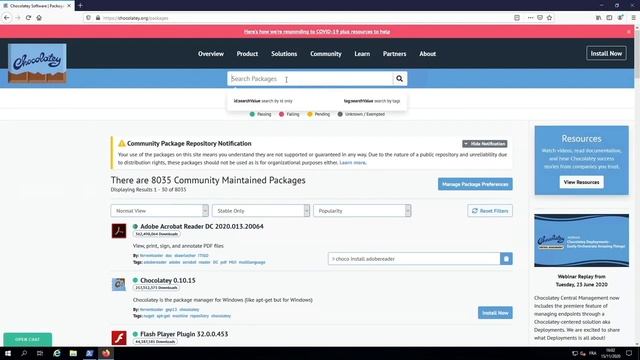Open the Learn more link
The width and height of the screenshot is (640, 360).
(x=352, y=162)
